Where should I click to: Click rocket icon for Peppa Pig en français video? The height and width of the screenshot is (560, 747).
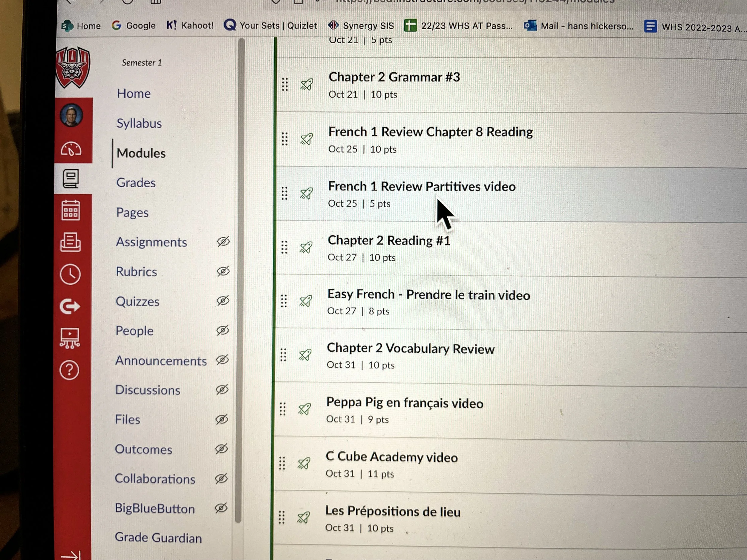point(304,409)
